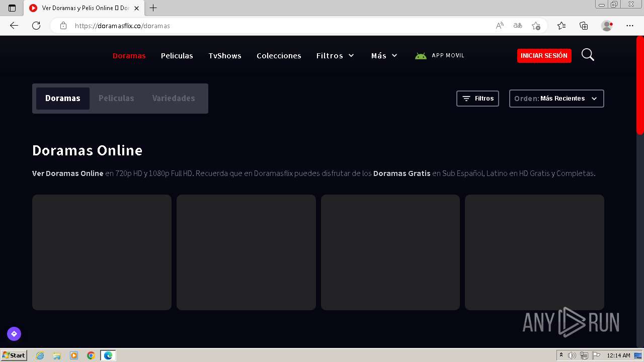The image size is (644, 362).
Task: Click the translate page icon
Action: 518,26
